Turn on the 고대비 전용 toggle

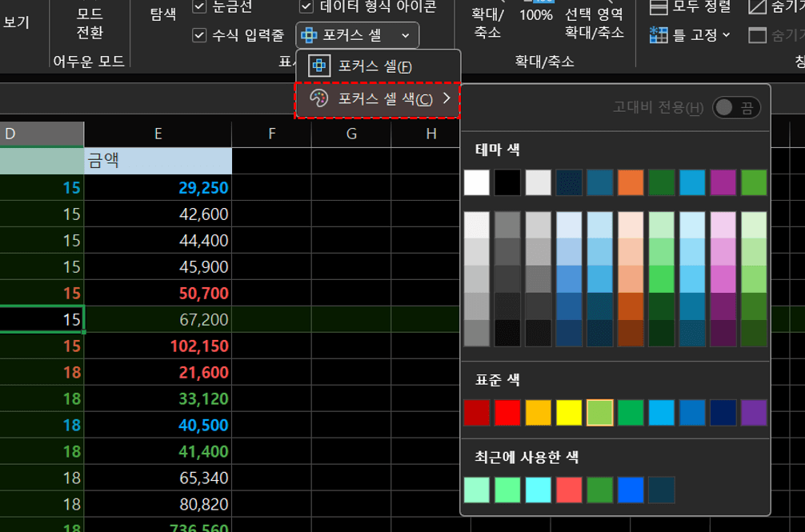coord(736,106)
